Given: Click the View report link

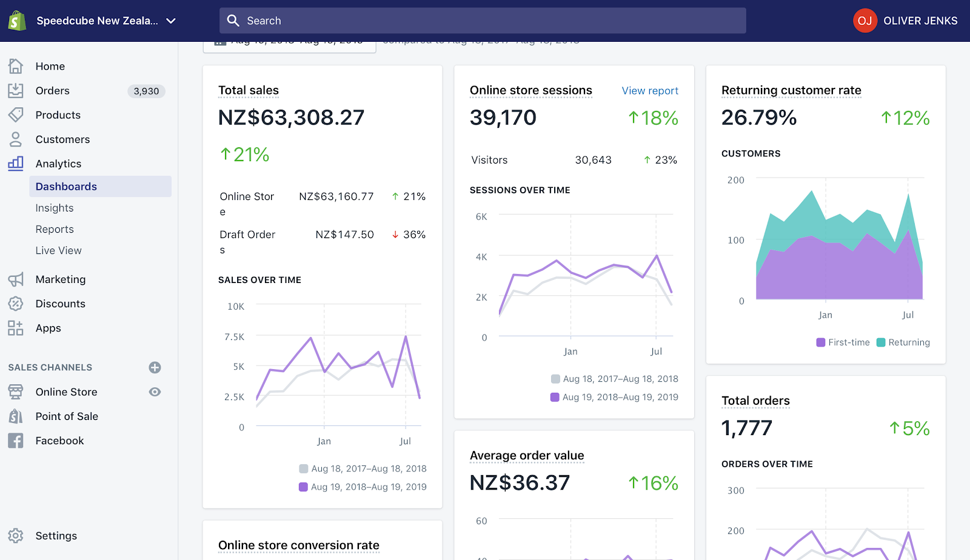Looking at the screenshot, I should click(650, 91).
